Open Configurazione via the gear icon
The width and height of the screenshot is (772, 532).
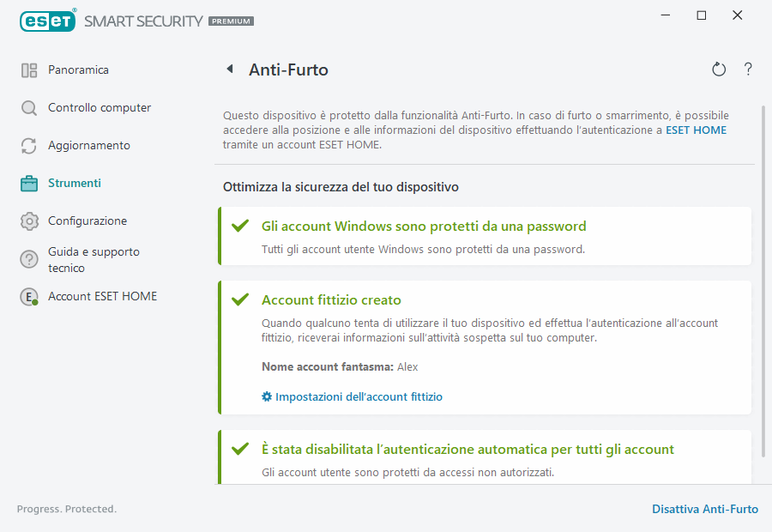click(29, 221)
